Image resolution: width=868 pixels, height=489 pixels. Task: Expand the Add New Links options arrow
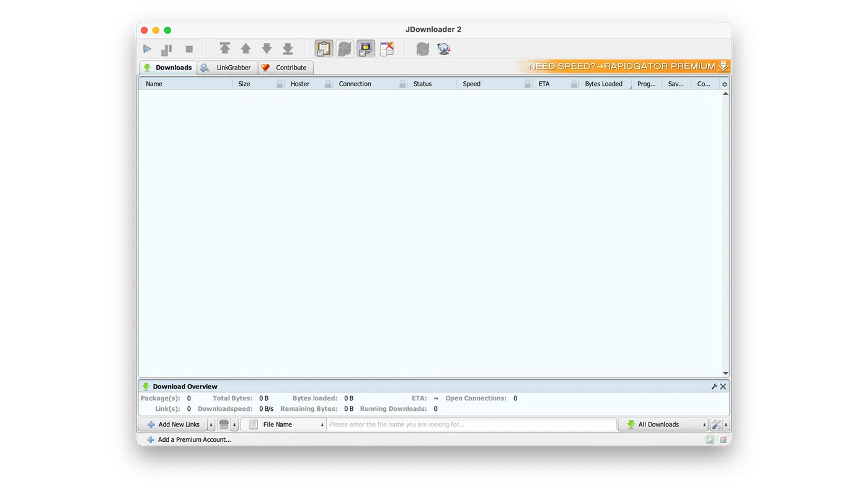tap(211, 424)
